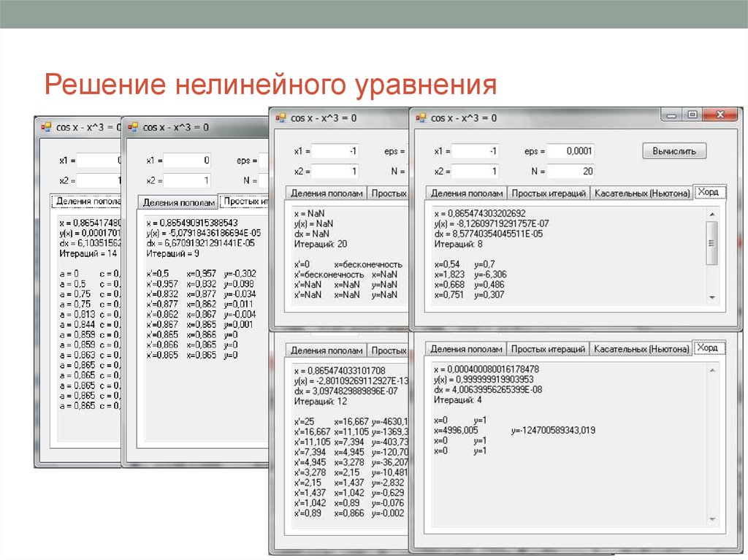Open the Касательных (Ньютона) tab in the upper right window
The height and width of the screenshot is (560, 748).
(641, 193)
